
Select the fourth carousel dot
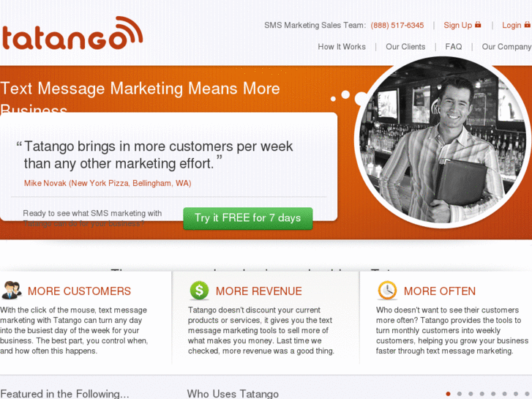point(482,394)
